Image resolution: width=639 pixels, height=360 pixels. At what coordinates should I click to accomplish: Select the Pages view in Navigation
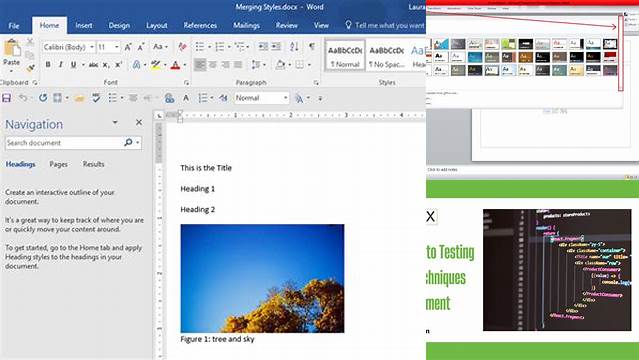(58, 164)
